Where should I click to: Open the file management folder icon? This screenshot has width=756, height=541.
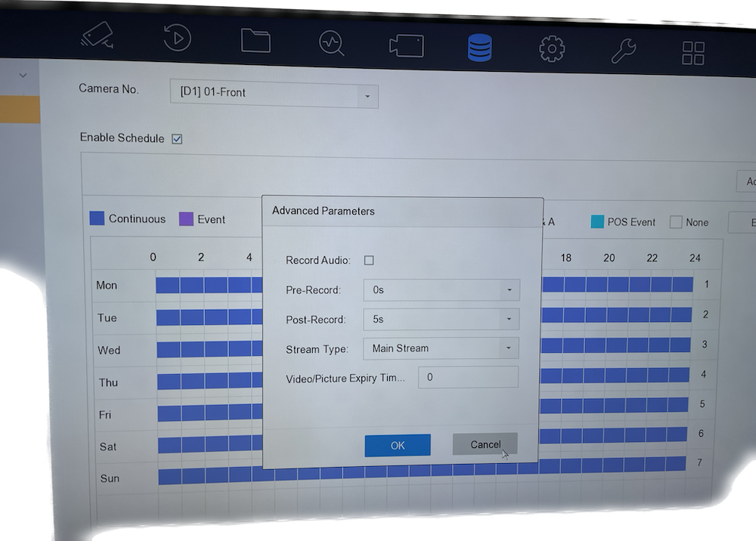tap(256, 39)
